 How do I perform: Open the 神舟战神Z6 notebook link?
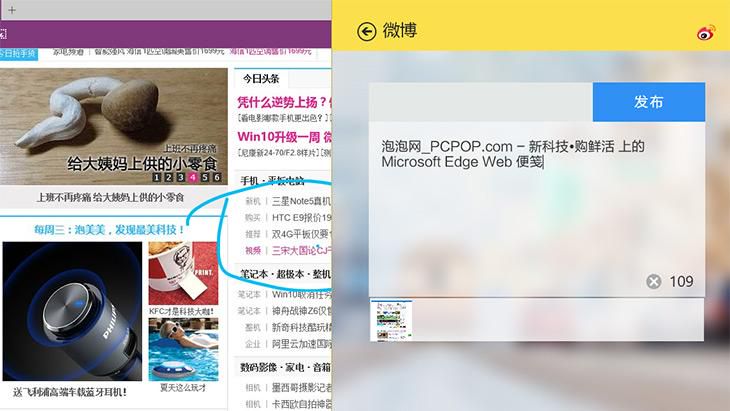302,311
